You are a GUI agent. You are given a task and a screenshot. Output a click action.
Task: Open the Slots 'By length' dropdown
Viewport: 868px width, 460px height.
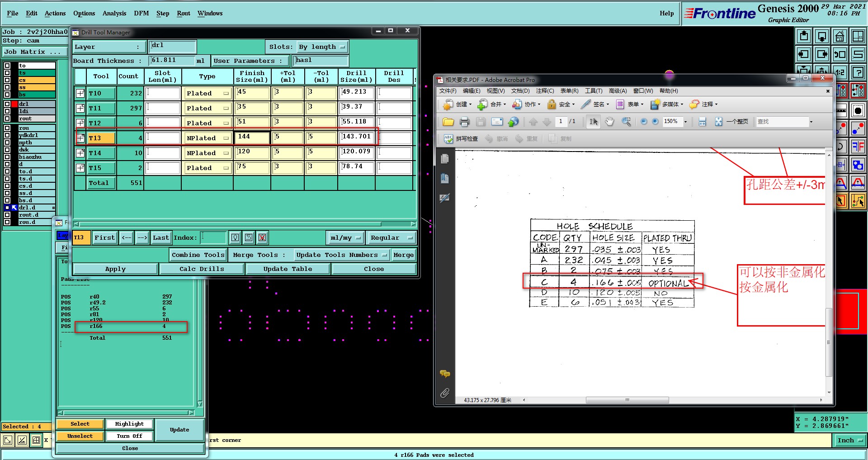322,47
